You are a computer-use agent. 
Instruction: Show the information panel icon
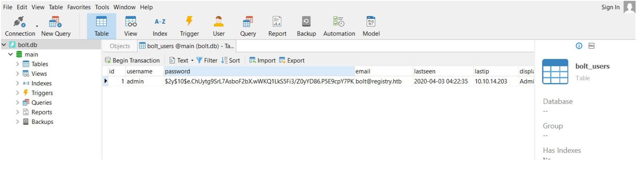[579, 46]
